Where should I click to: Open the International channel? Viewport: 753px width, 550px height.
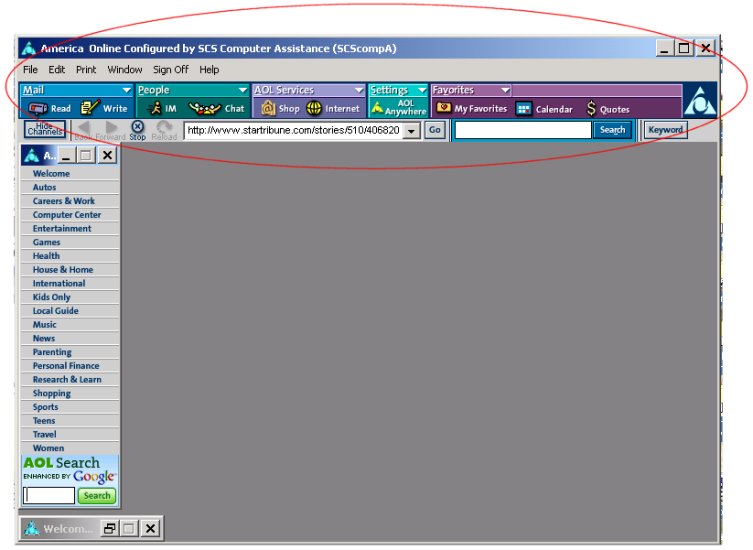tap(70, 283)
